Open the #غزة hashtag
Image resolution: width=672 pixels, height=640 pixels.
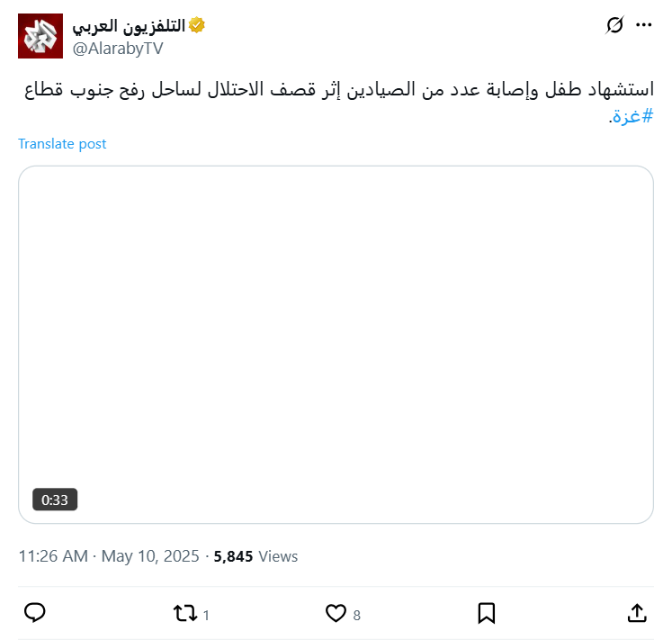(x=632, y=116)
